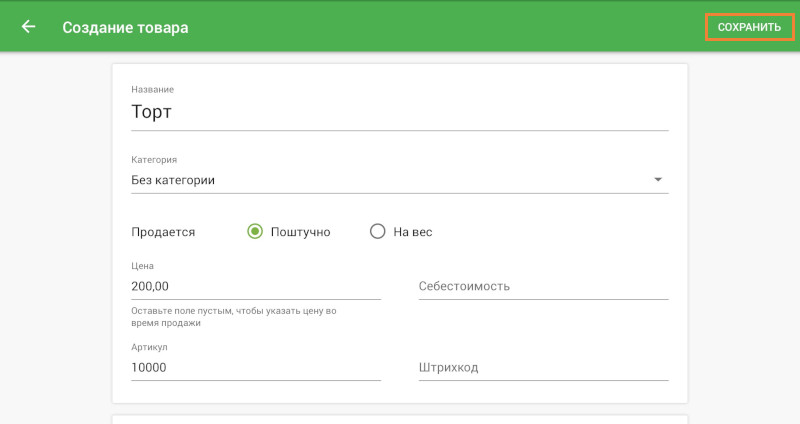Focus the Штрихкод input field
This screenshot has width=800, height=424.
(542, 367)
